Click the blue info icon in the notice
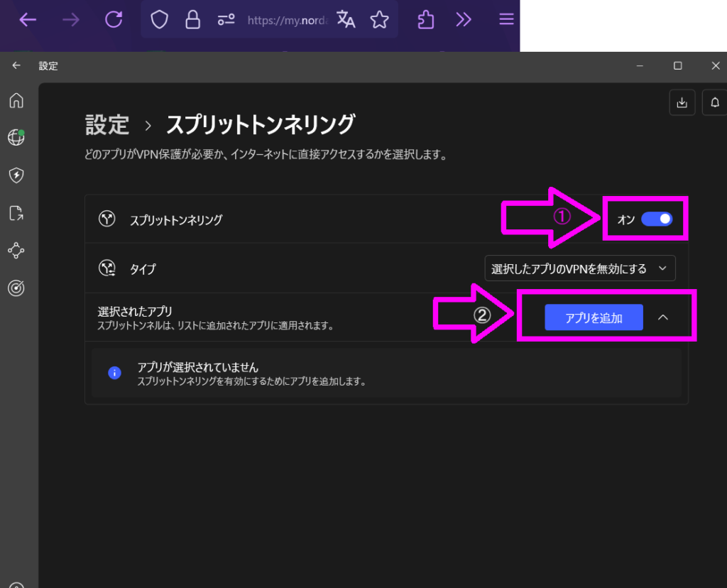Viewport: 727px width, 588px height. click(x=114, y=373)
